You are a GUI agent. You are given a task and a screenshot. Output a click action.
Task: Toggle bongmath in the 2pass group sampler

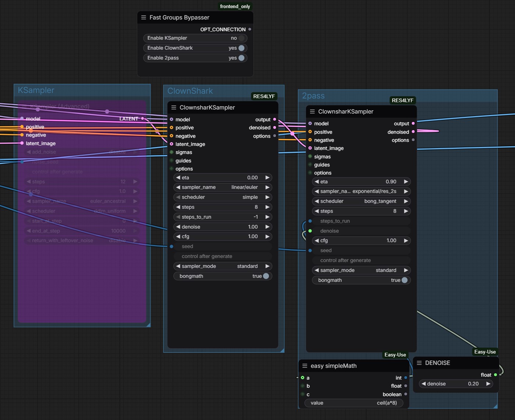click(x=361, y=280)
